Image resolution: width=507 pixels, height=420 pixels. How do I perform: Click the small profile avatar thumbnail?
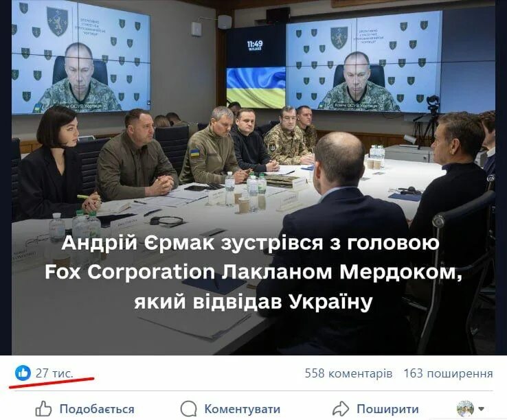click(465, 408)
